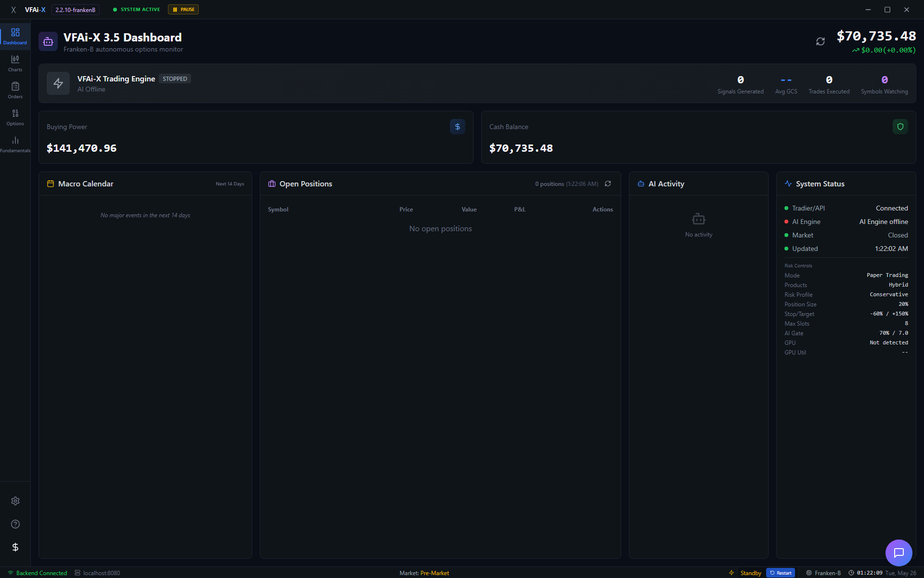Click the No open positions message

[440, 229]
